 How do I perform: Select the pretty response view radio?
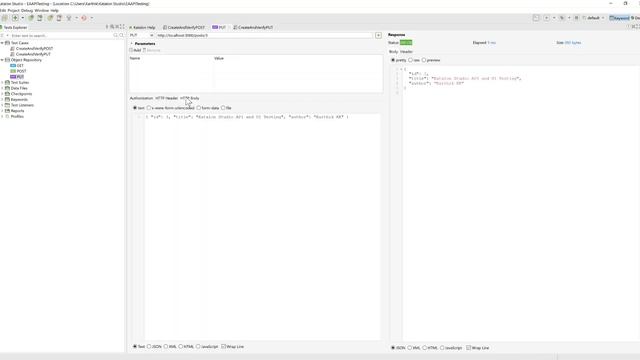coord(393,60)
